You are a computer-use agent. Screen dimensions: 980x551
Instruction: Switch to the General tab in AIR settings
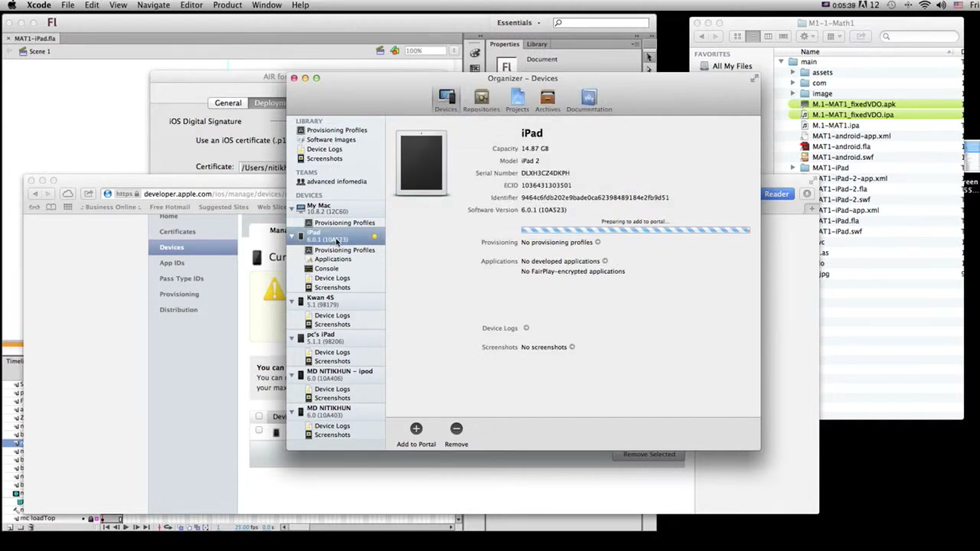227,103
